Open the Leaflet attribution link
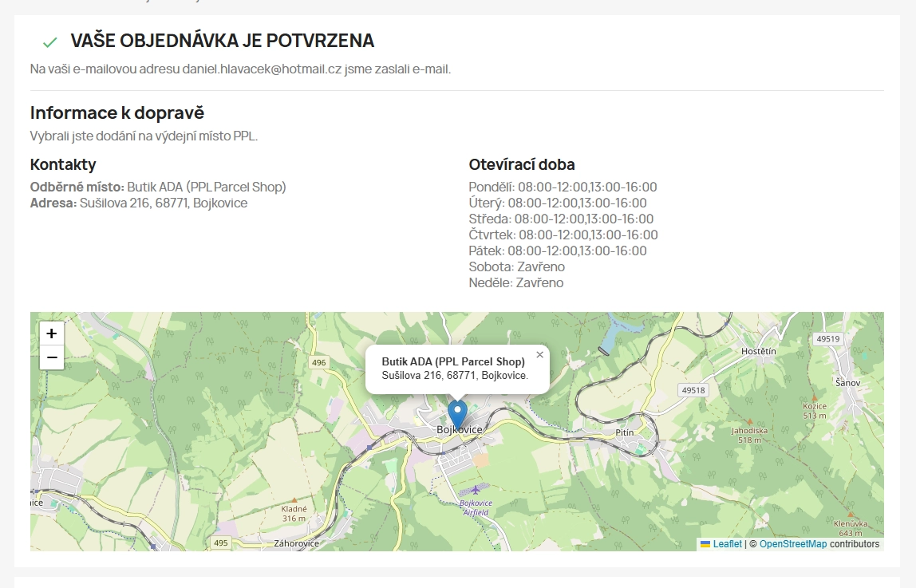Image resolution: width=916 pixels, height=588 pixels. 727,544
